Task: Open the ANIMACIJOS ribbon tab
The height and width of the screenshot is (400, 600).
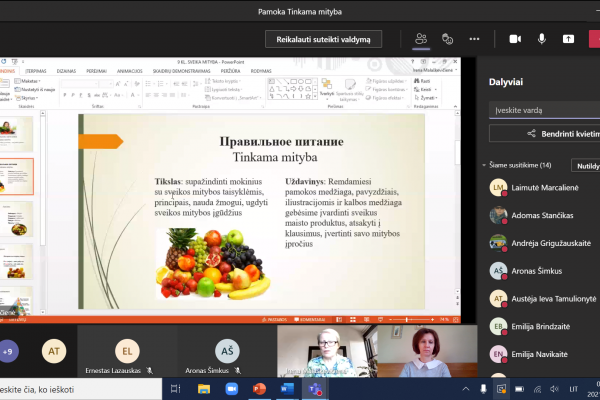Action: point(129,71)
